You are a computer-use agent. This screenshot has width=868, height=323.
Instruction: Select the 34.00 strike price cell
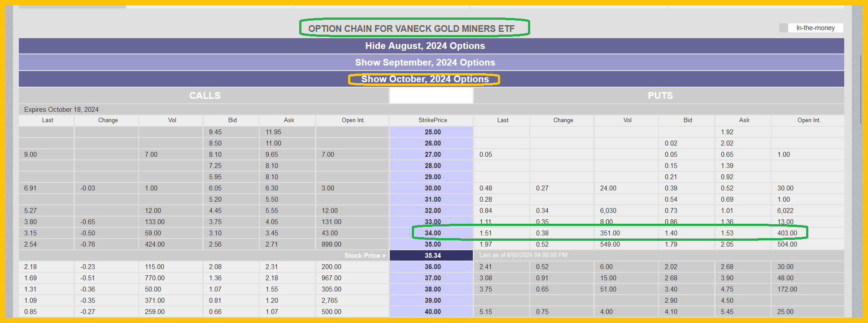click(x=432, y=233)
